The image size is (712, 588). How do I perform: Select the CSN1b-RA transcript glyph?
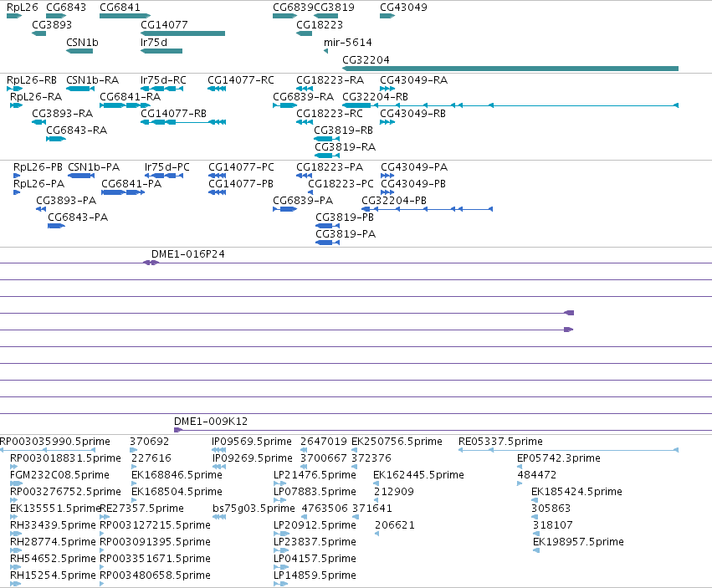coord(80,89)
